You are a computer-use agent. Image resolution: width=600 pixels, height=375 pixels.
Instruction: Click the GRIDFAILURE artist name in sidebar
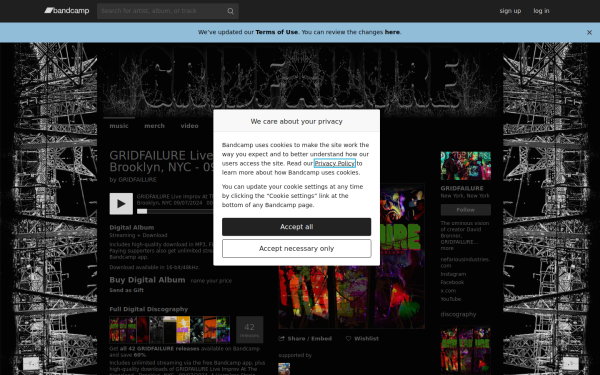click(x=462, y=188)
